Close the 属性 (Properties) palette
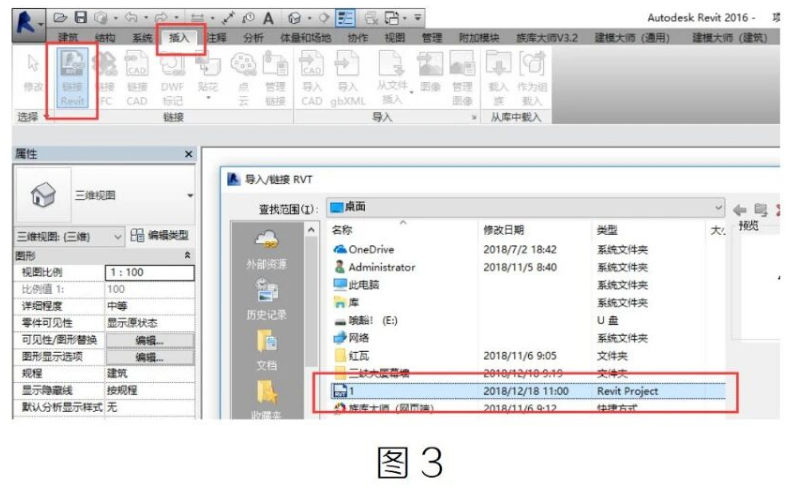 click(x=189, y=154)
